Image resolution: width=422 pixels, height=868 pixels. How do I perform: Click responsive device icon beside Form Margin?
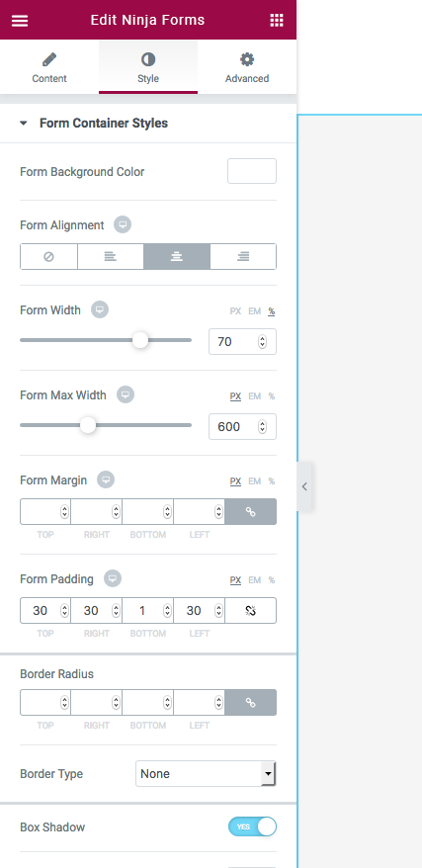pos(106,479)
